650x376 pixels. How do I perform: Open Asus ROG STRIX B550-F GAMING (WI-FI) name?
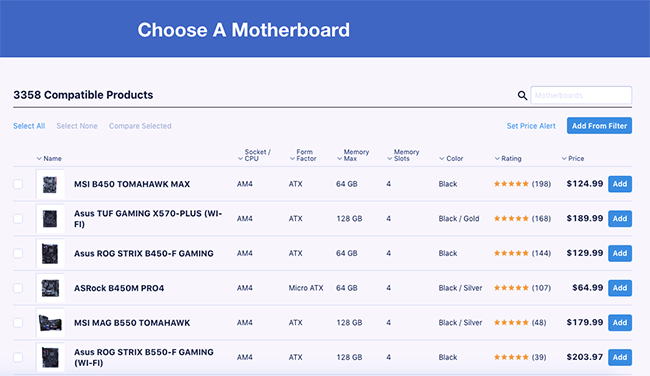tap(144, 357)
